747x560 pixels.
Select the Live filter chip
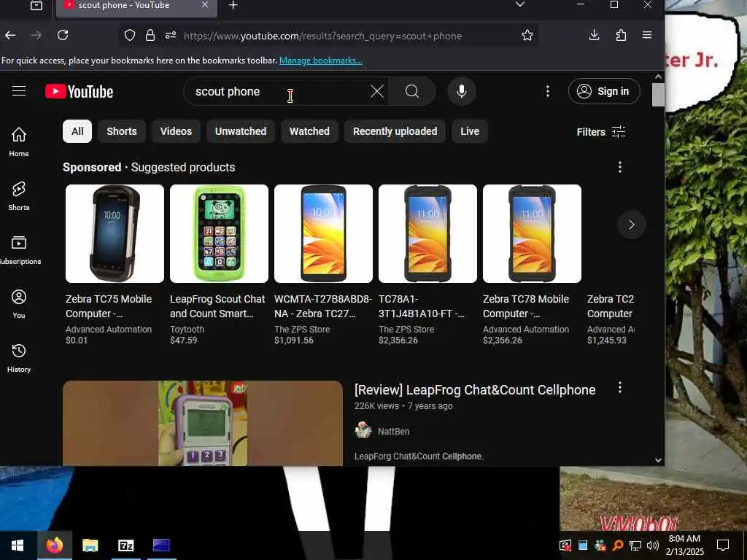(470, 131)
